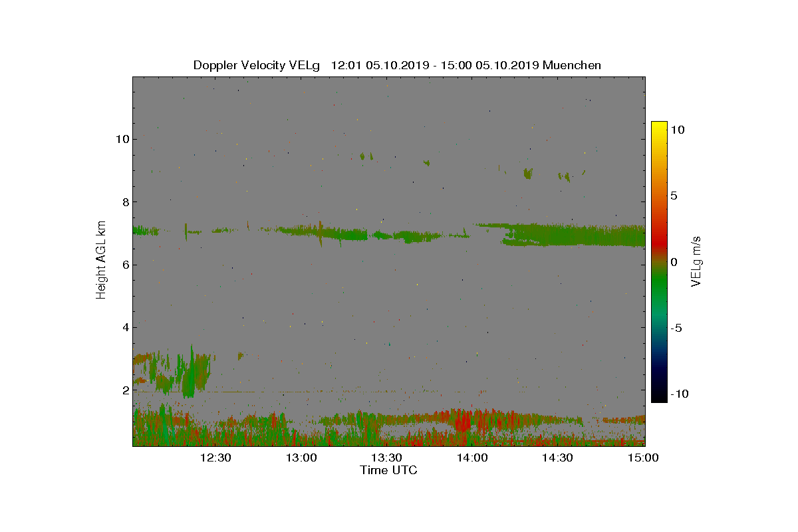Click the height axis tick label 10

[x=122, y=139]
